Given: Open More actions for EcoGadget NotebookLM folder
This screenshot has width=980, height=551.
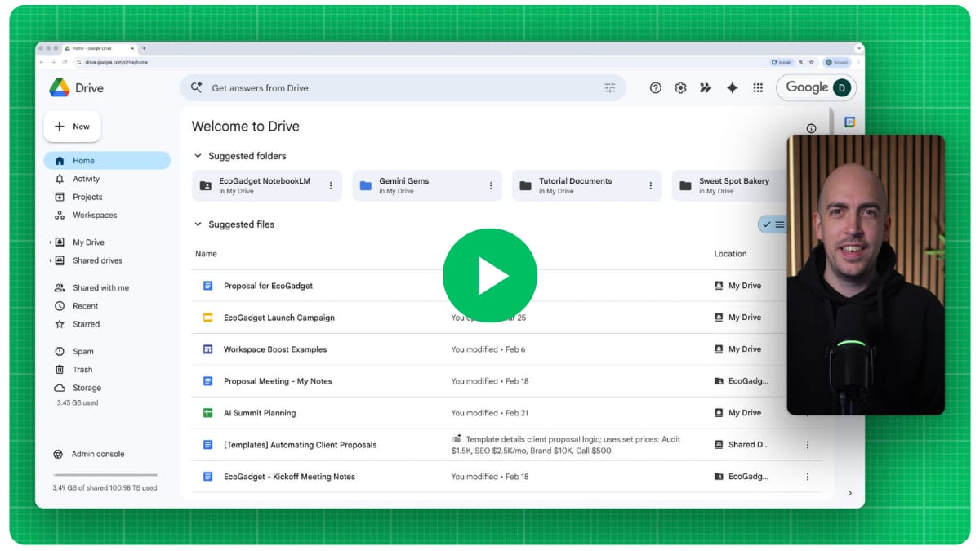Looking at the screenshot, I should (331, 186).
